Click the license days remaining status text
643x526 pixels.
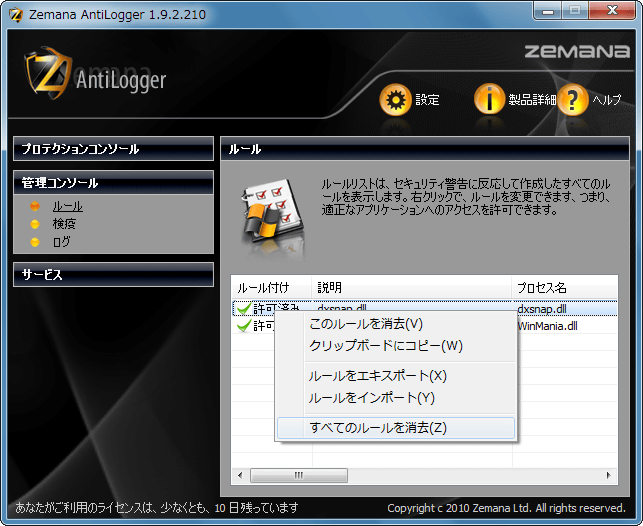(157, 508)
